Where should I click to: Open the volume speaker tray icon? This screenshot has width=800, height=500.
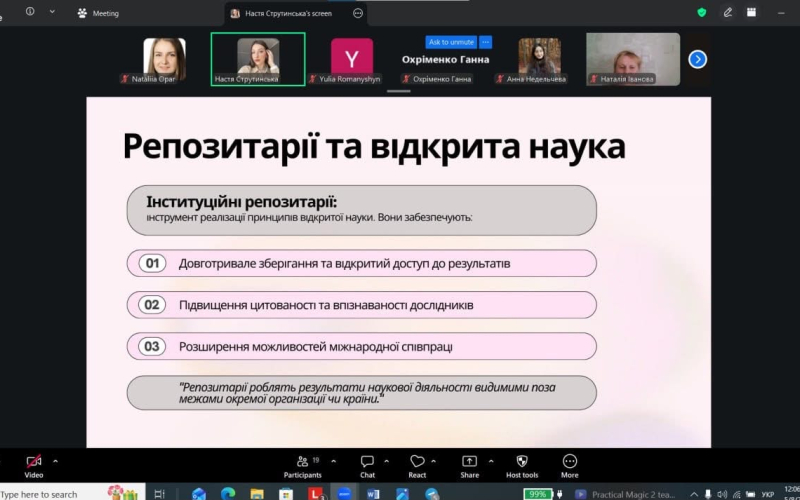[x=722, y=494]
